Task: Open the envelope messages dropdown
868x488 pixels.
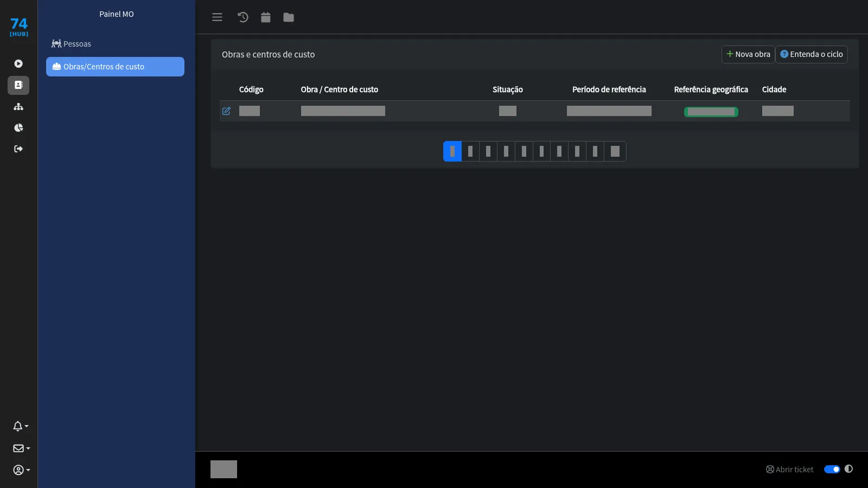Action: click(21, 448)
